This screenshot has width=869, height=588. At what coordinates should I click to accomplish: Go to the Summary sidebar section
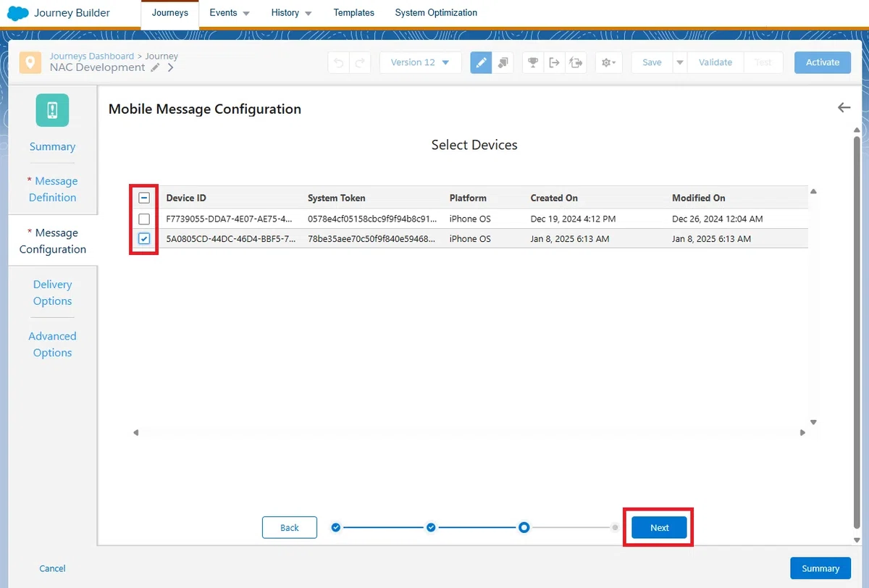(x=52, y=146)
